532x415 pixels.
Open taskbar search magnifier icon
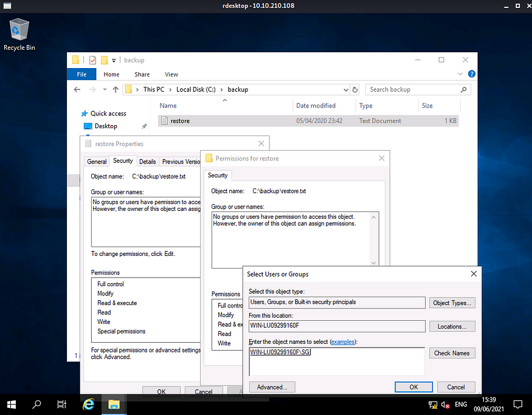pyautogui.click(x=36, y=404)
